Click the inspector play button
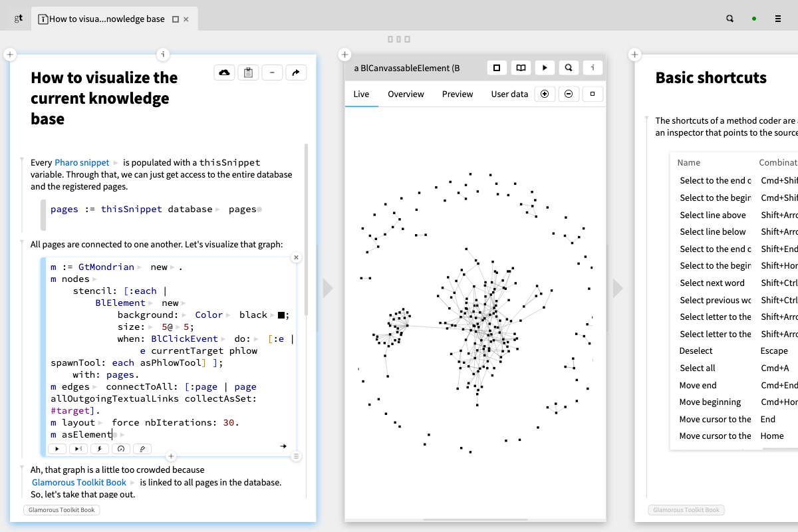This screenshot has width=798, height=532. (x=545, y=67)
